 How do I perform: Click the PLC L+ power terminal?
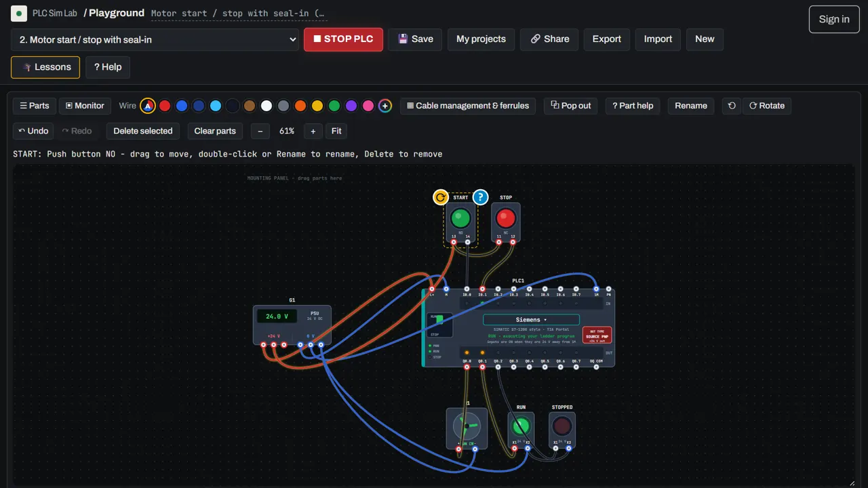pos(432,289)
